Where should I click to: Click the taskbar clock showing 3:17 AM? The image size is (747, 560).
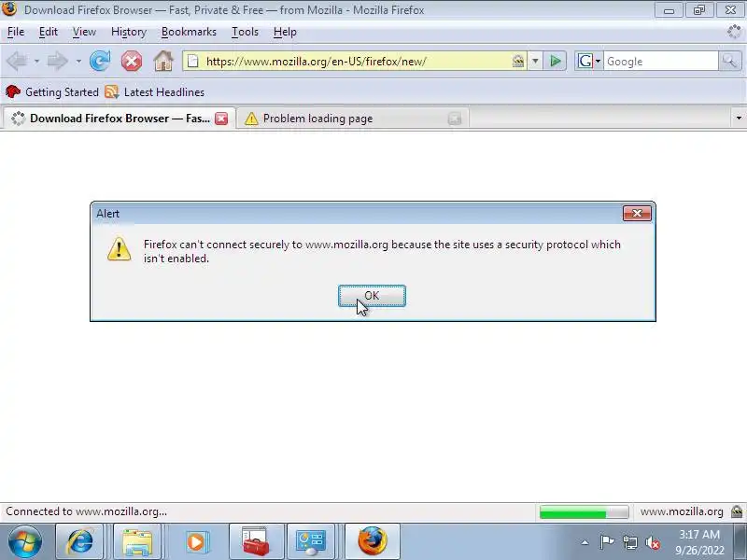699,542
